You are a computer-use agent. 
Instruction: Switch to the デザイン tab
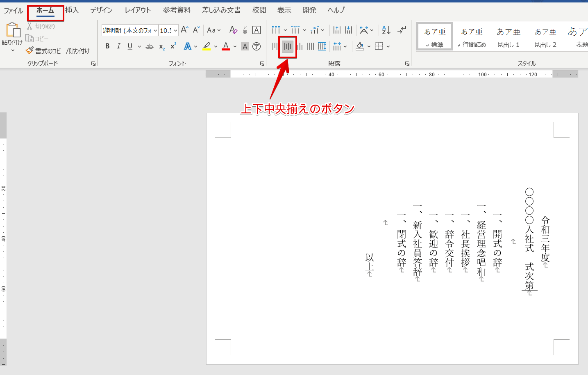coord(101,10)
